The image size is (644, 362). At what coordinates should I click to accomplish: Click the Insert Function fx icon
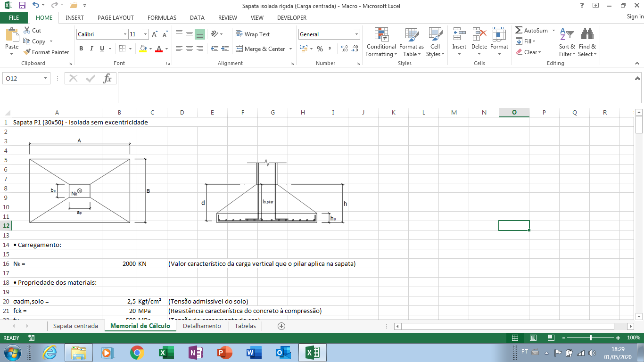point(107,78)
